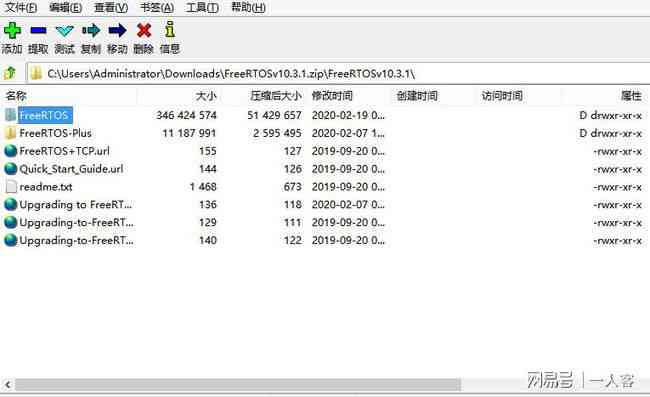Sort by the 访问时间 accessed time header

pos(502,96)
